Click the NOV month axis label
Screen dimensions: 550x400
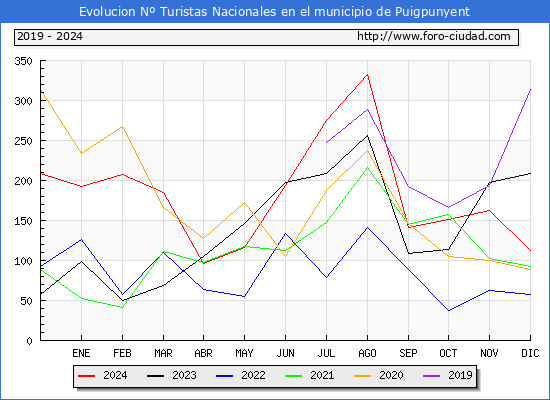click(x=489, y=353)
